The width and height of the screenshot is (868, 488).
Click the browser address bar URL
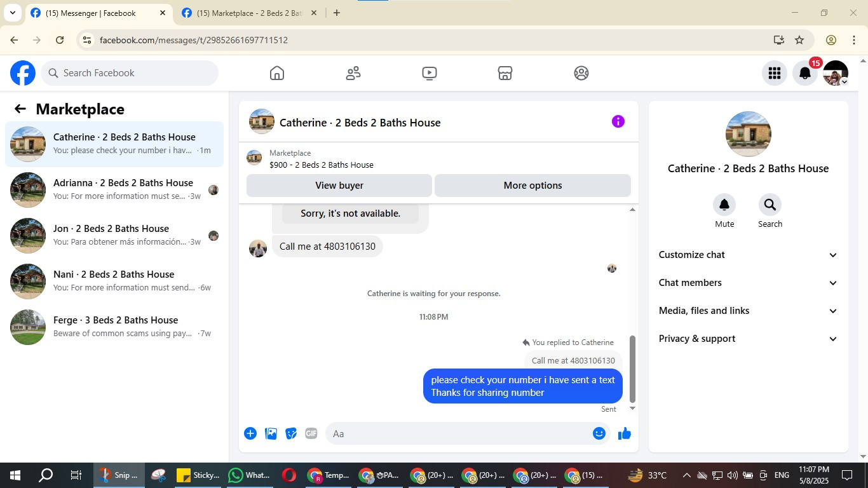(194, 40)
